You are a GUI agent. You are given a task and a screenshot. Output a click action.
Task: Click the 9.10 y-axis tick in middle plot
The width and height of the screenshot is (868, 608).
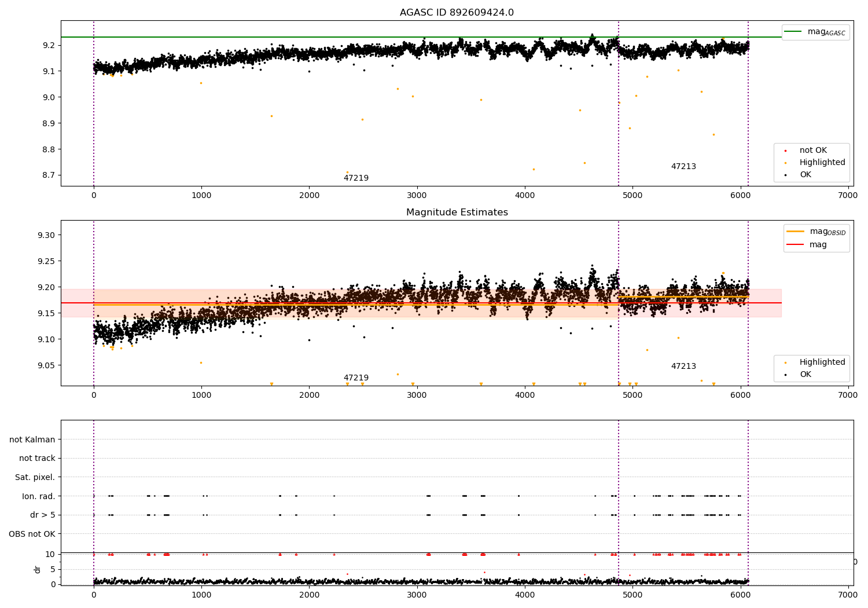click(46, 339)
